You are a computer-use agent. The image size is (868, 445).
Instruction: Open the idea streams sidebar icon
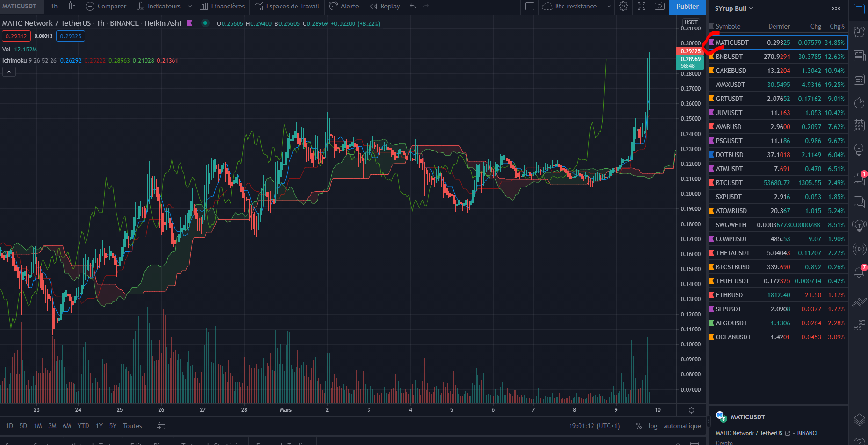tap(859, 226)
